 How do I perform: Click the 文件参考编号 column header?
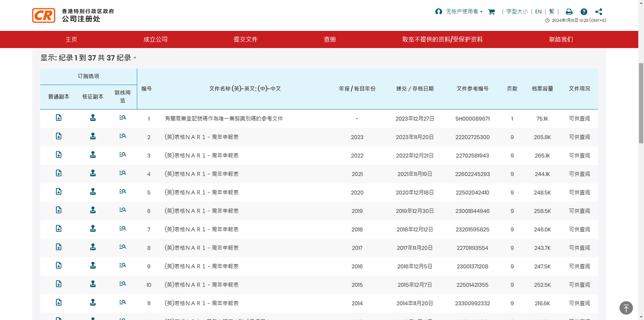472,89
